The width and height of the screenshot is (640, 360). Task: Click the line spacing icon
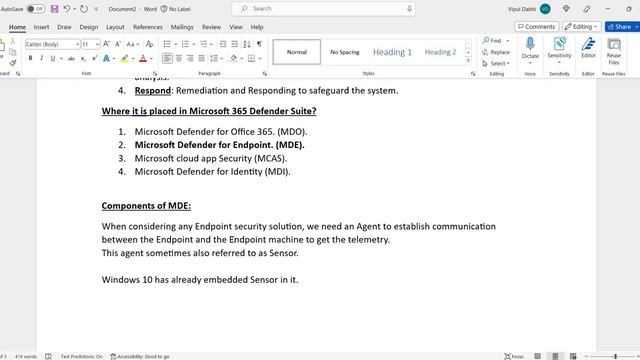pyautogui.click(x=213, y=58)
